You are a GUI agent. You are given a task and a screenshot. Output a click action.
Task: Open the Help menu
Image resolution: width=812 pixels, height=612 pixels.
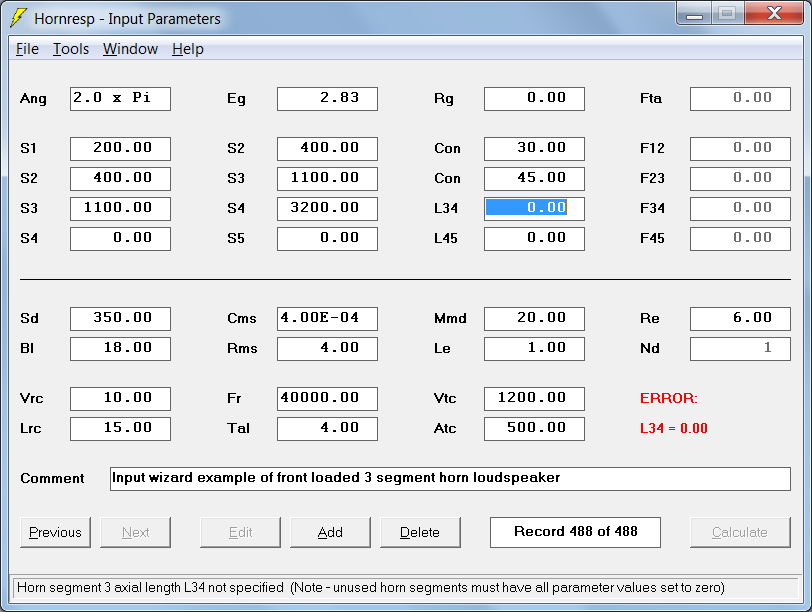click(187, 49)
